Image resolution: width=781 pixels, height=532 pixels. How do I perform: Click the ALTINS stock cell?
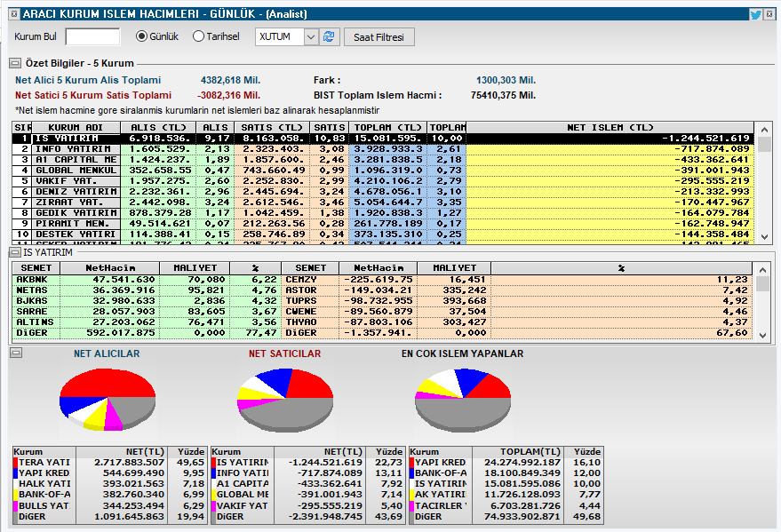36,322
